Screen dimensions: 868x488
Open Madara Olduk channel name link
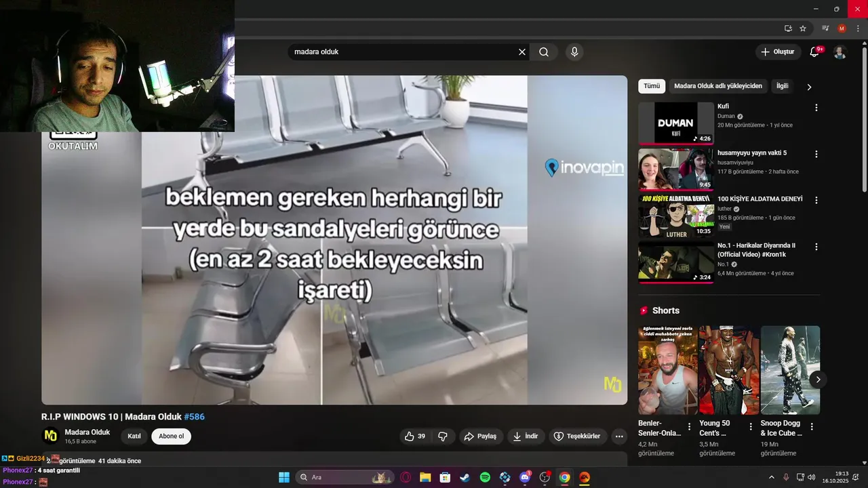pyautogui.click(x=87, y=432)
